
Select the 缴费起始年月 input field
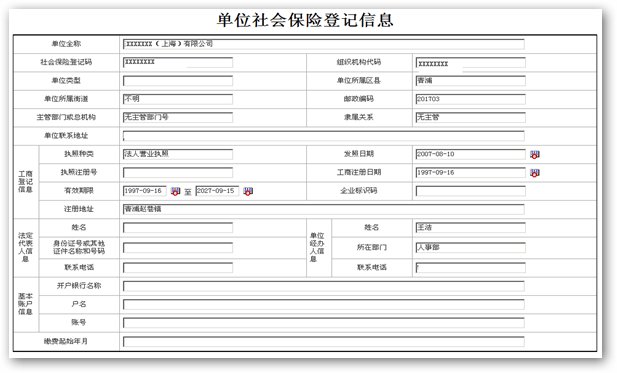(x=323, y=341)
